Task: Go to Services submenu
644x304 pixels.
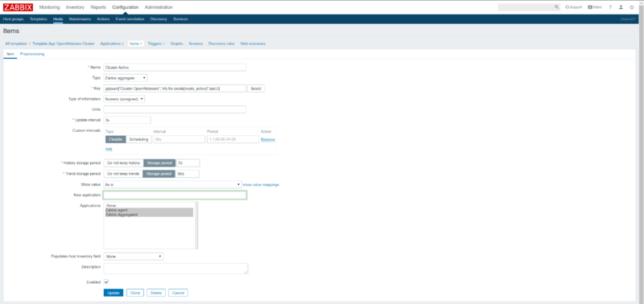Action: (180, 19)
